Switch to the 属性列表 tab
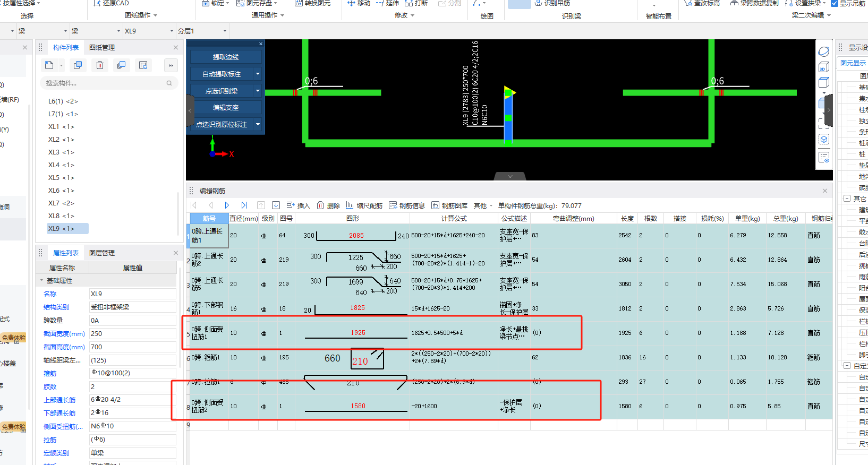 pos(66,253)
